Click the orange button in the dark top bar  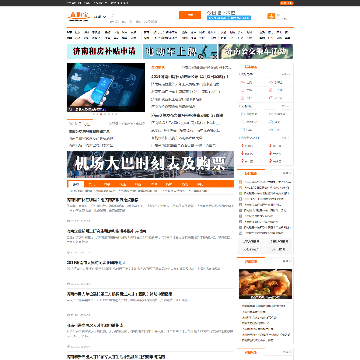tap(287, 3)
